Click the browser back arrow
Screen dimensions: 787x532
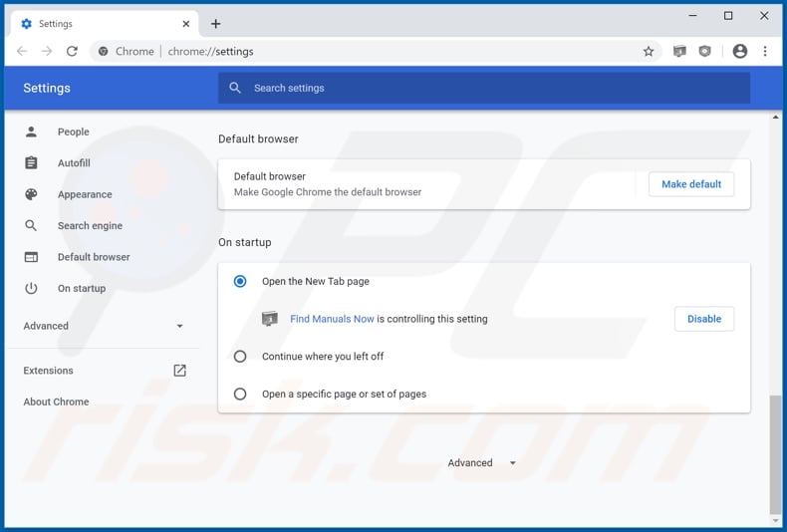click(x=22, y=51)
